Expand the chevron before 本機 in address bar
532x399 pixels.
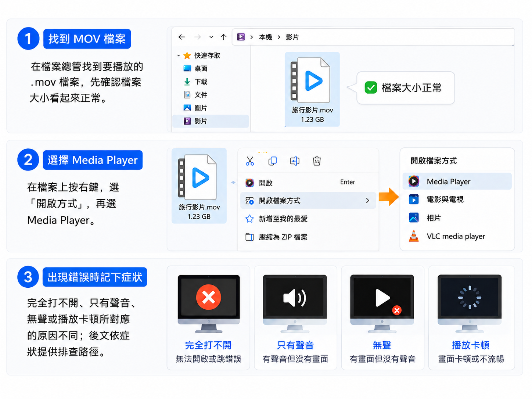pos(252,37)
